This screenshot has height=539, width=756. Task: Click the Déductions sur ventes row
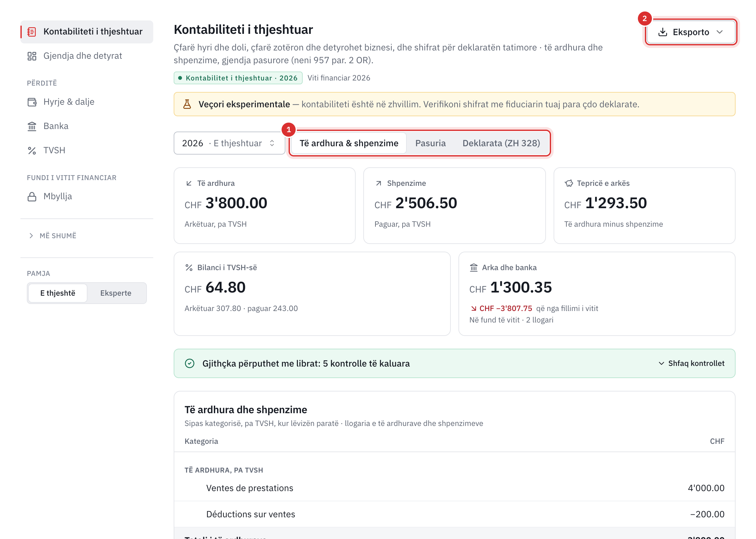(x=454, y=514)
